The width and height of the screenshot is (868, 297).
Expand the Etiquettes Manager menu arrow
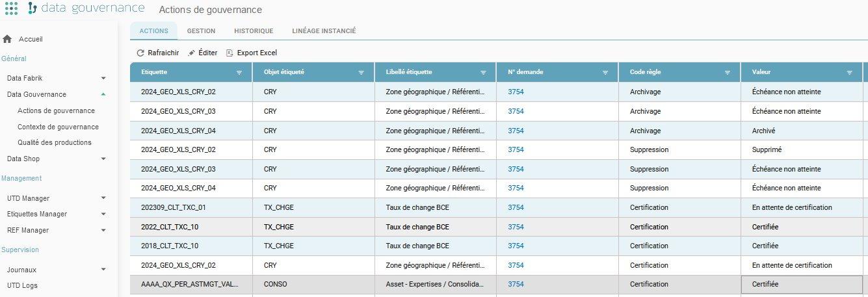[103, 214]
